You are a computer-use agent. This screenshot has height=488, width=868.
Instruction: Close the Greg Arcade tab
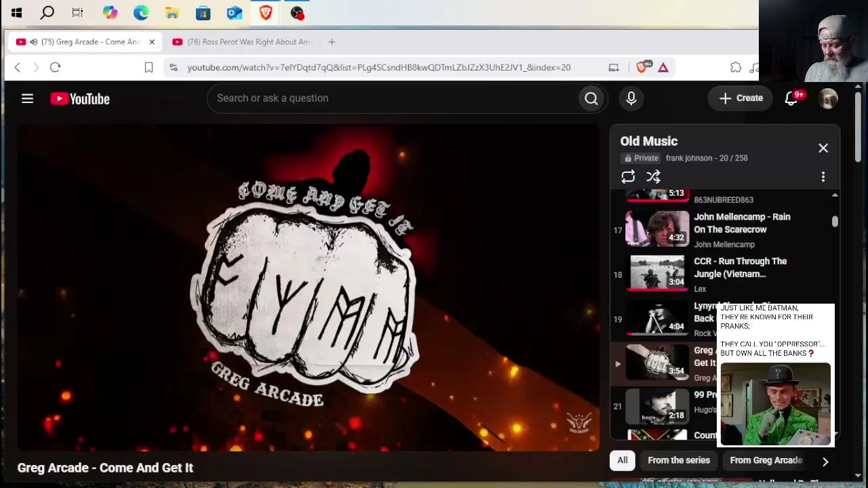point(152,42)
